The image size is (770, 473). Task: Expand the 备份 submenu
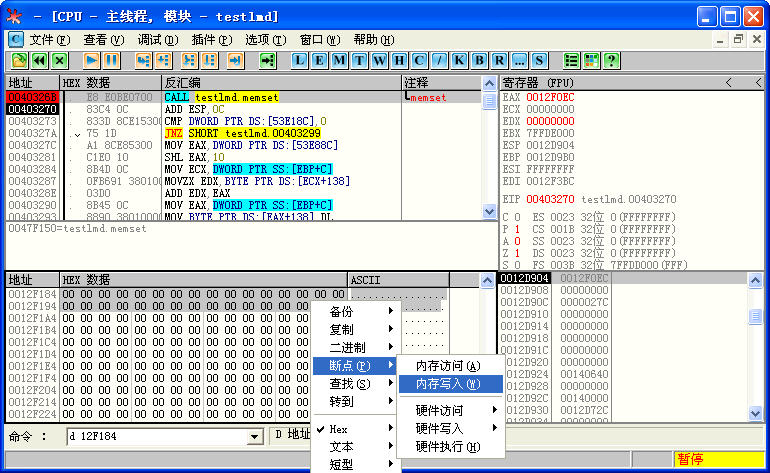coord(356,311)
